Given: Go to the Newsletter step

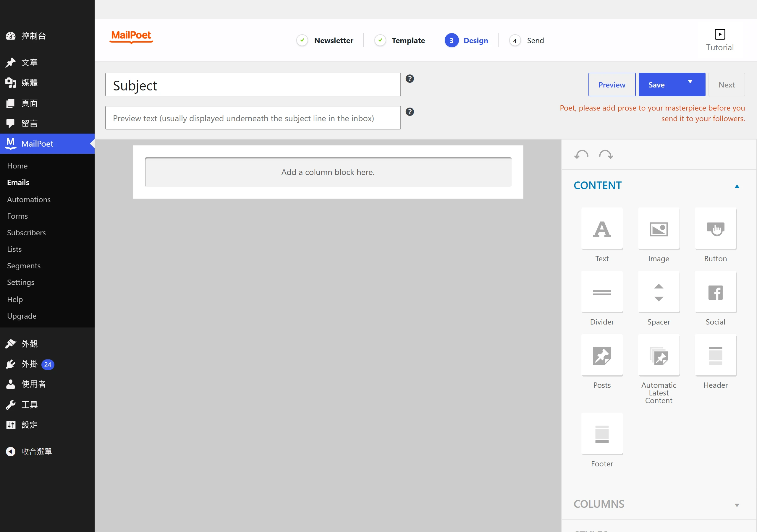Looking at the screenshot, I should pyautogui.click(x=325, y=40).
